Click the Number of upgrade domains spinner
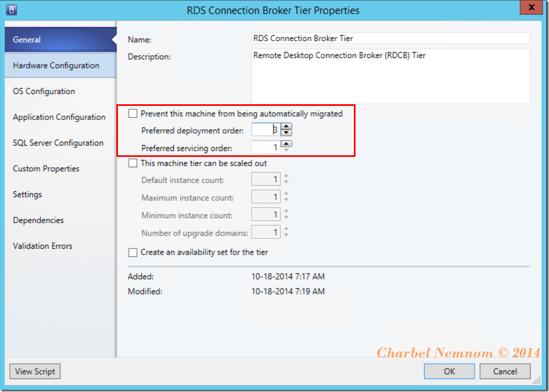Image resolution: width=549 pixels, height=392 pixels. [286, 231]
